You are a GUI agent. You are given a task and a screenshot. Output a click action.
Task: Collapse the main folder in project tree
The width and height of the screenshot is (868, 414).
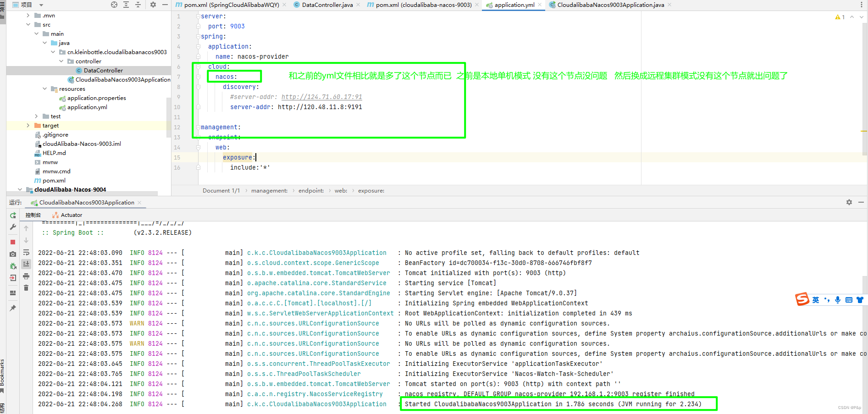pos(37,33)
